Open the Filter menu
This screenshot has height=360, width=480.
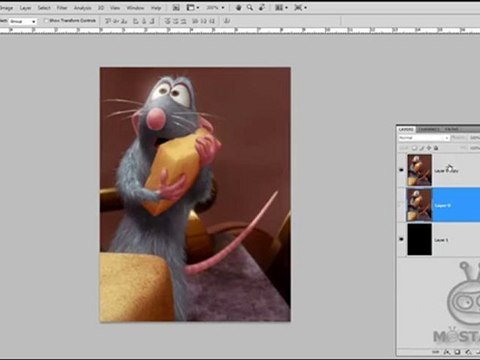pos(62,8)
